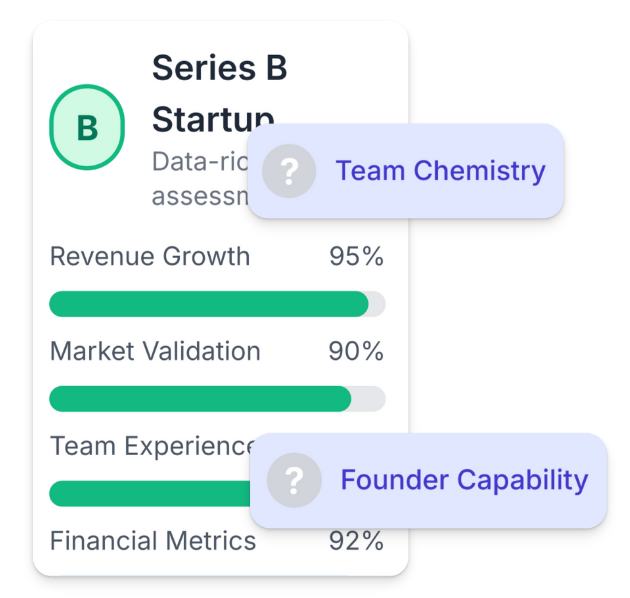The width and height of the screenshot is (630, 598).
Task: Click the Financial Metrics 92% value
Action: (x=356, y=541)
